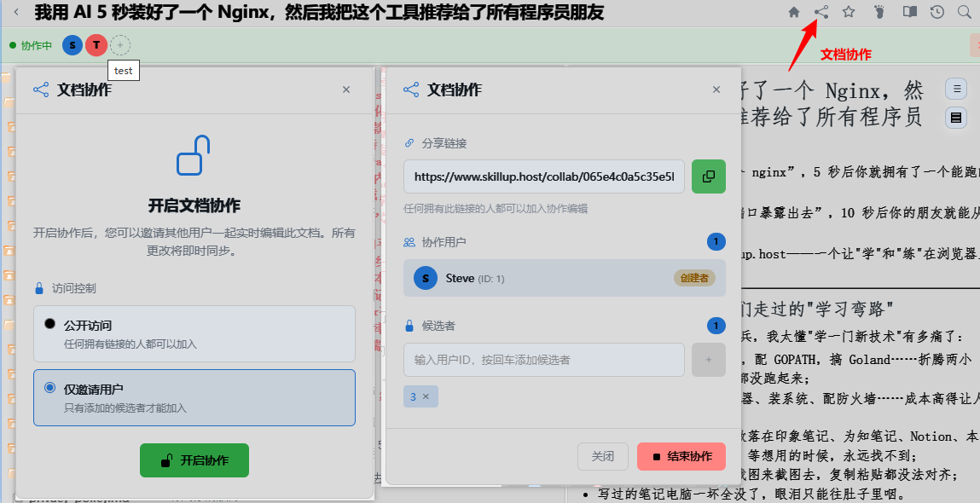Select the red T collaborator avatar
The image size is (980, 503).
click(96, 45)
